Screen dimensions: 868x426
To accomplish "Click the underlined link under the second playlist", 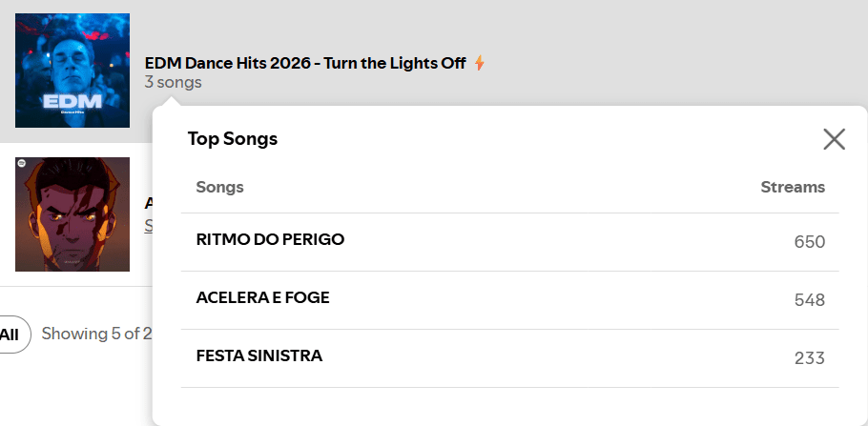I will (148, 226).
